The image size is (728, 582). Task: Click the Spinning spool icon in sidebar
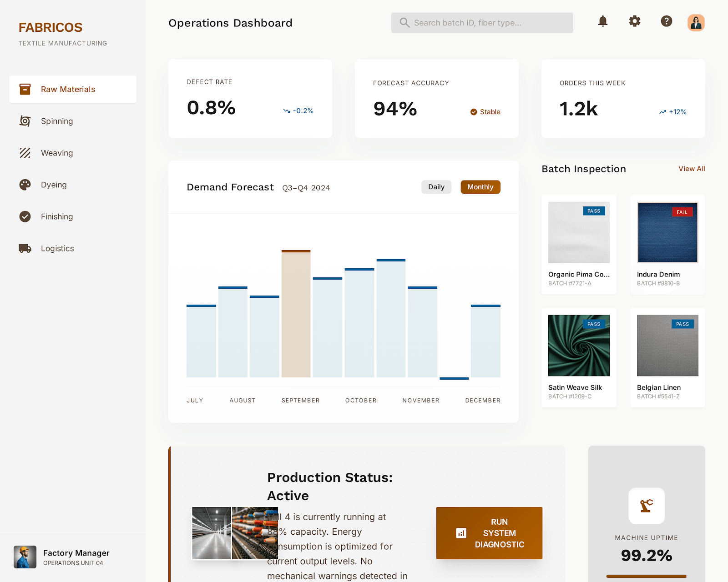(25, 121)
